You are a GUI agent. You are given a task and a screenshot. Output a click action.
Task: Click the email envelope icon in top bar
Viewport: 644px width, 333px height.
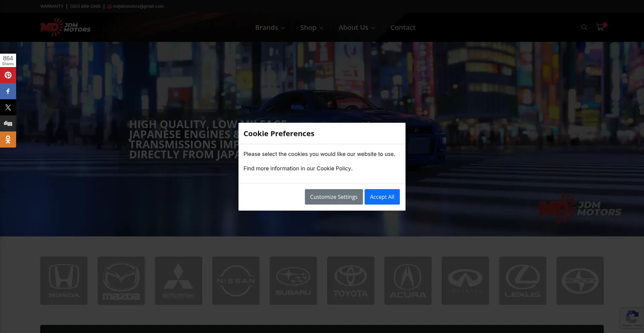(110, 6)
